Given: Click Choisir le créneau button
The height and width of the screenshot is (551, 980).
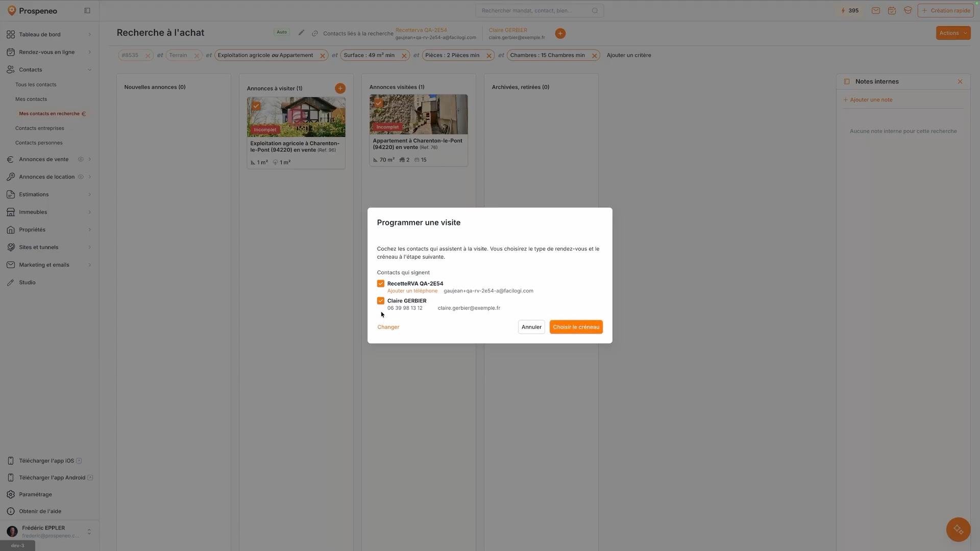Looking at the screenshot, I should tap(576, 328).
